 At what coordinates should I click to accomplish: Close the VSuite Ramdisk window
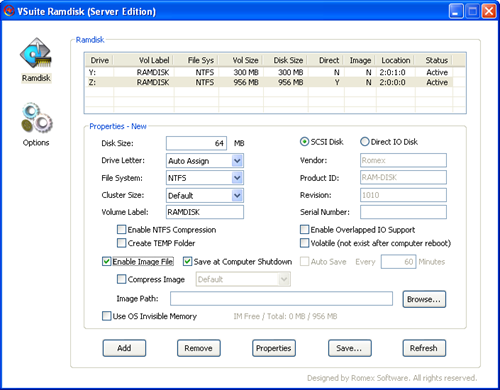point(489,11)
